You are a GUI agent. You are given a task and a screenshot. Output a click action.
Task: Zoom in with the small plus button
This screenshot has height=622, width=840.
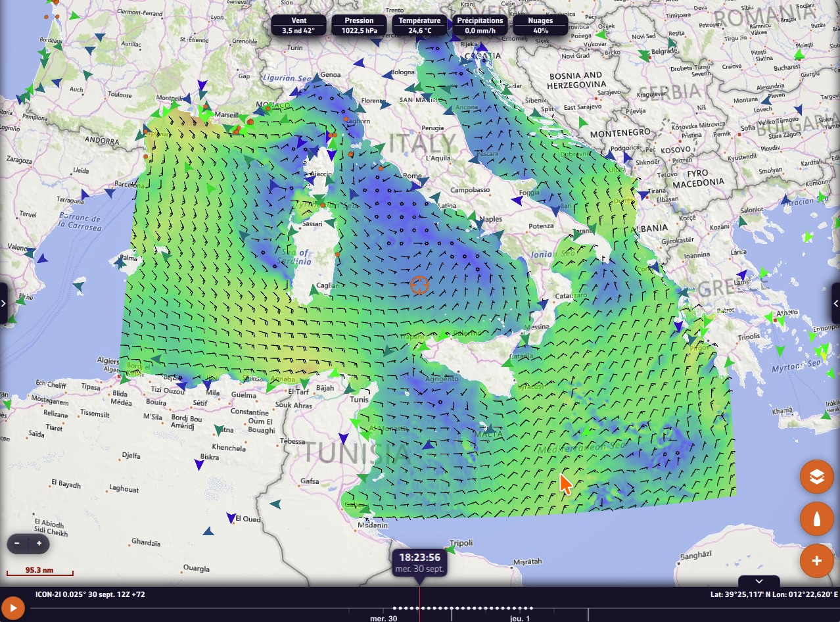click(39, 544)
